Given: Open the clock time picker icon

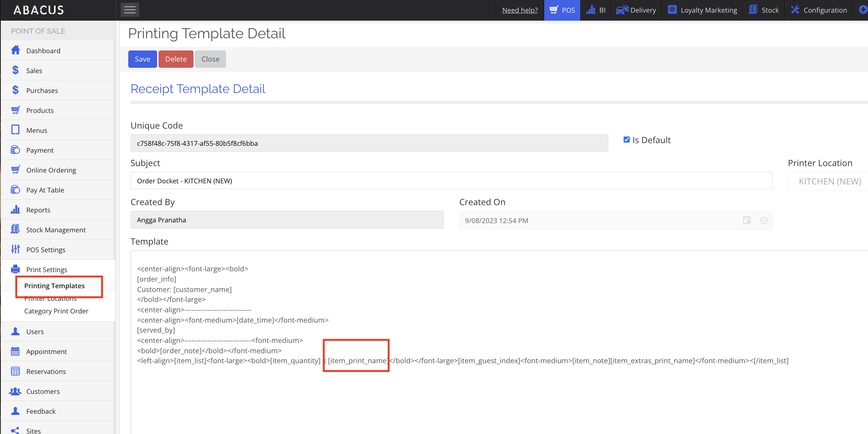Looking at the screenshot, I should pos(763,220).
